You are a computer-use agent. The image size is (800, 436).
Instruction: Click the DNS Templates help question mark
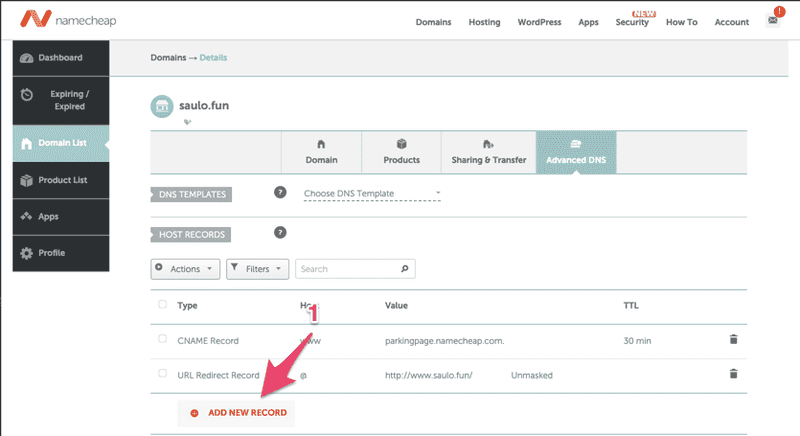point(280,192)
